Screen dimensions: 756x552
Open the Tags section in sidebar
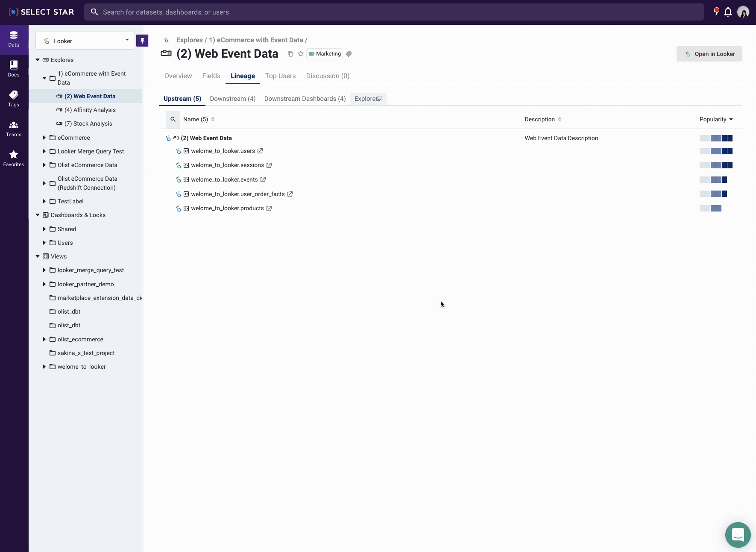pyautogui.click(x=14, y=98)
